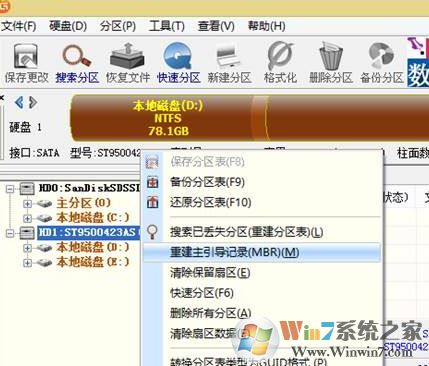The image size is (429, 366).
Task: Select the 本地磁盘(D:) NTFS 78.1GB partition bar
Action: [x=168, y=118]
